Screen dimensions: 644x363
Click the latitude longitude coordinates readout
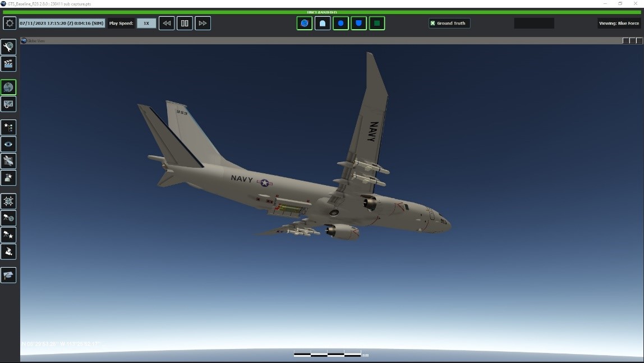click(61, 344)
